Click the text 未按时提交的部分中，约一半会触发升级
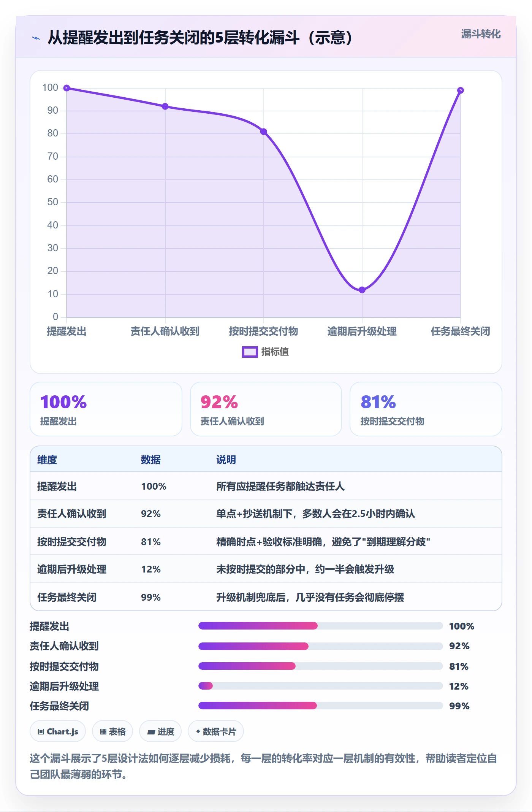Screen dimensions: 532x812 pyautogui.click(x=305, y=569)
